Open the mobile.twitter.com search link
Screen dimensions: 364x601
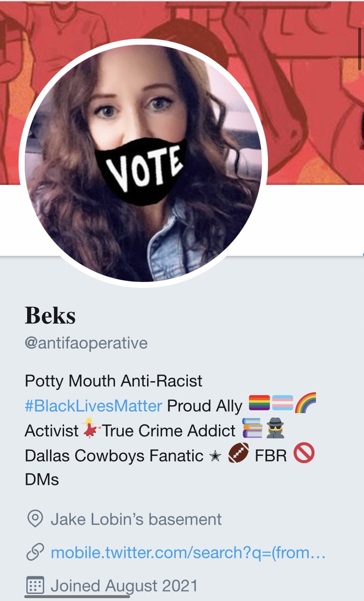pos(188,552)
